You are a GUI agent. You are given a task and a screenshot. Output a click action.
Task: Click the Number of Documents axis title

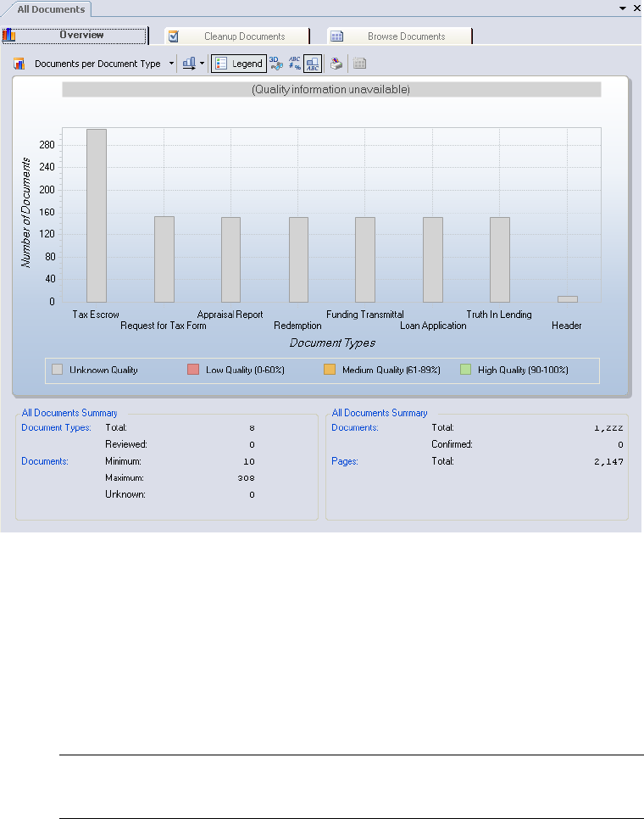coord(25,213)
